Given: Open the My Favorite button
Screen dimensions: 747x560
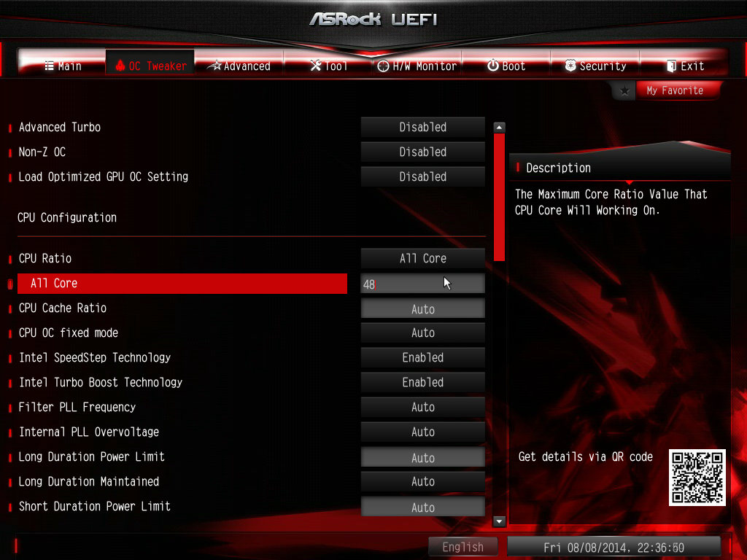Looking at the screenshot, I should coord(675,90).
